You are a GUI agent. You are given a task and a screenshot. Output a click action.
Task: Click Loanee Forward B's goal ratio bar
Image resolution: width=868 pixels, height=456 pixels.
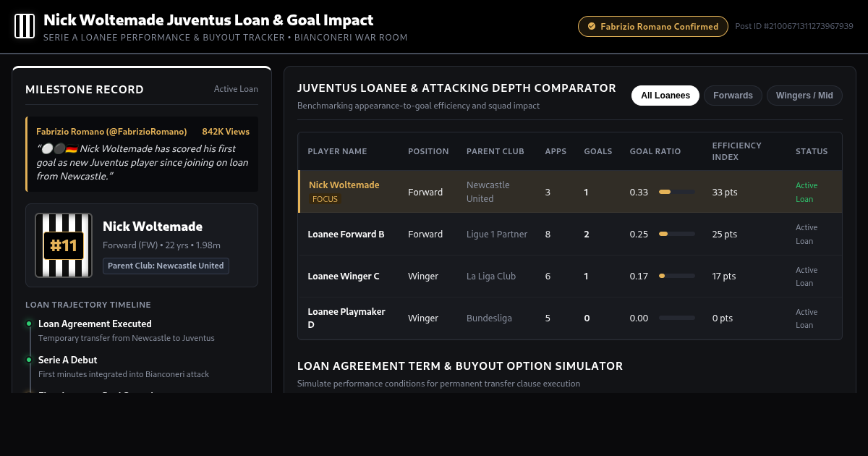pos(677,234)
